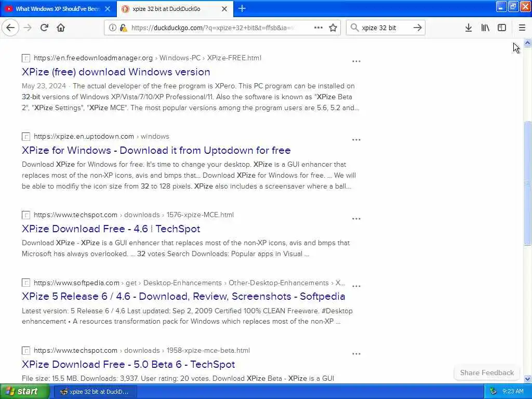Open XPize (free) download Windows version link

(116, 72)
